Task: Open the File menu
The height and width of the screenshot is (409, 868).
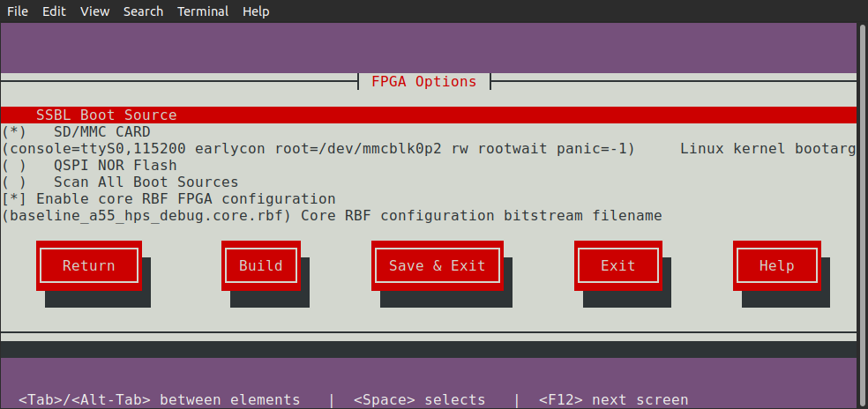Action: tap(18, 11)
